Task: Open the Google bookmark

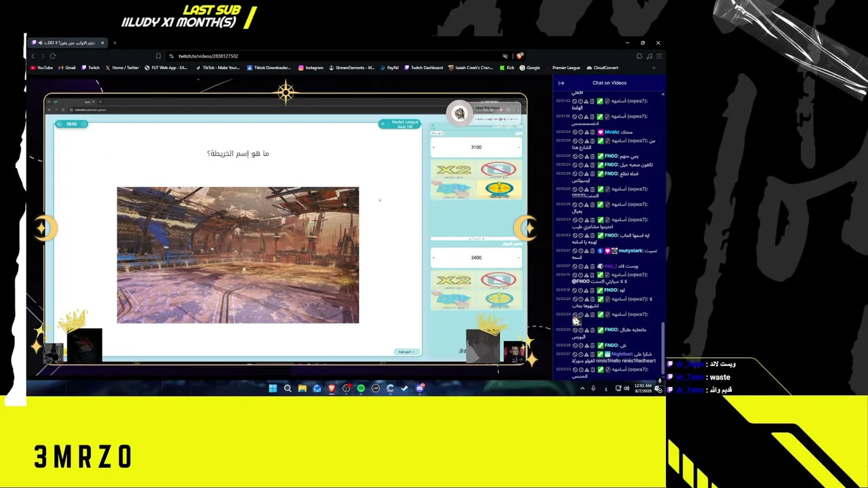Action: tap(530, 68)
